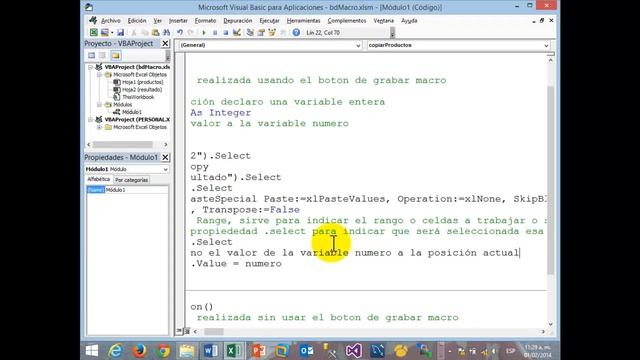640x360 pixels.
Task: Click View Code icon in Project panel
Action: tap(91, 56)
